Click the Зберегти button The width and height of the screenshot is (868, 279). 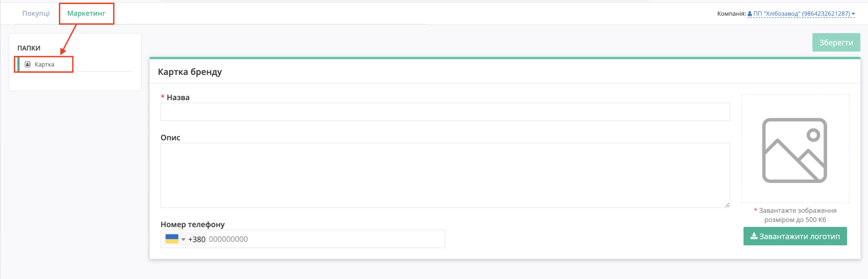coord(836,42)
